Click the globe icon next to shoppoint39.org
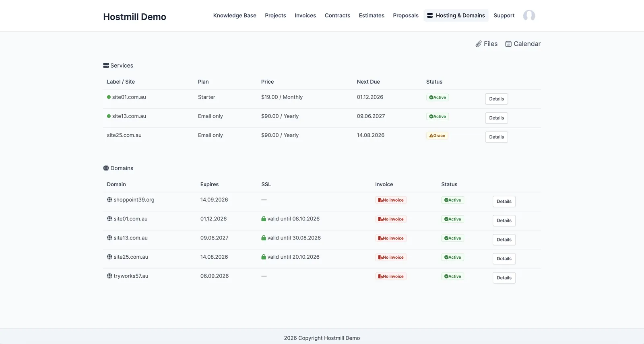This screenshot has height=344, width=644. tap(109, 200)
